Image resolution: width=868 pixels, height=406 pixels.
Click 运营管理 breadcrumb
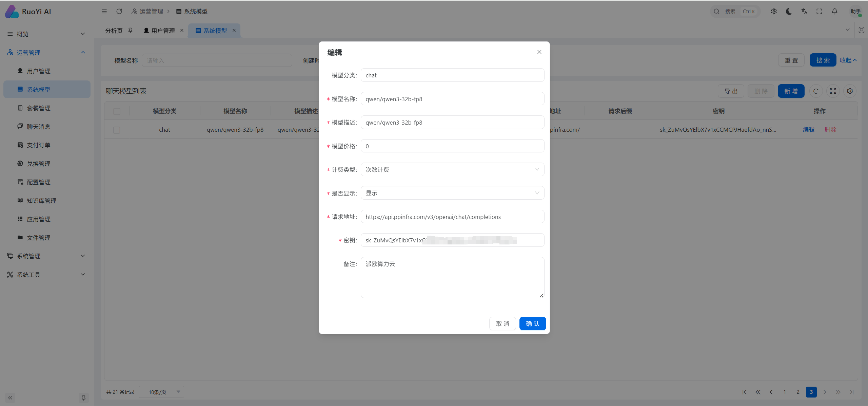(x=147, y=11)
